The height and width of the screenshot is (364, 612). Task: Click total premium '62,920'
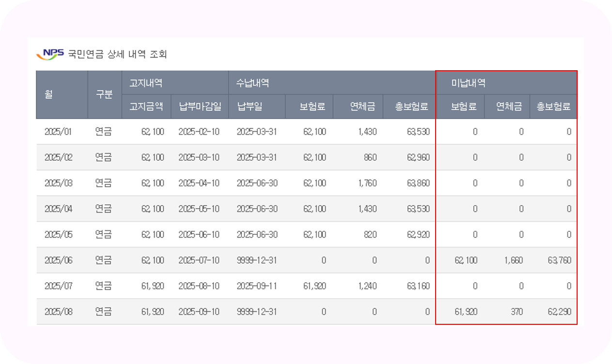point(419,234)
